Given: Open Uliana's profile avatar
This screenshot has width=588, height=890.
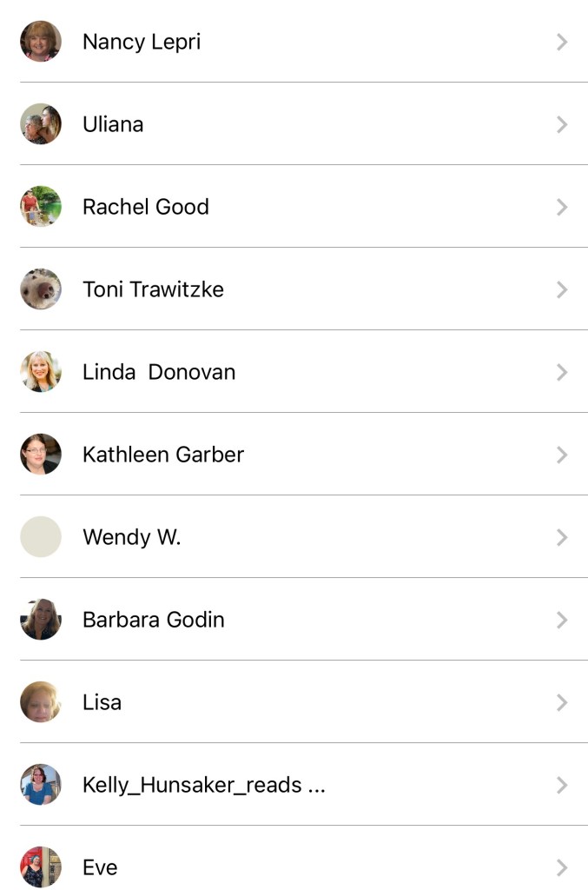Looking at the screenshot, I should 41,124.
